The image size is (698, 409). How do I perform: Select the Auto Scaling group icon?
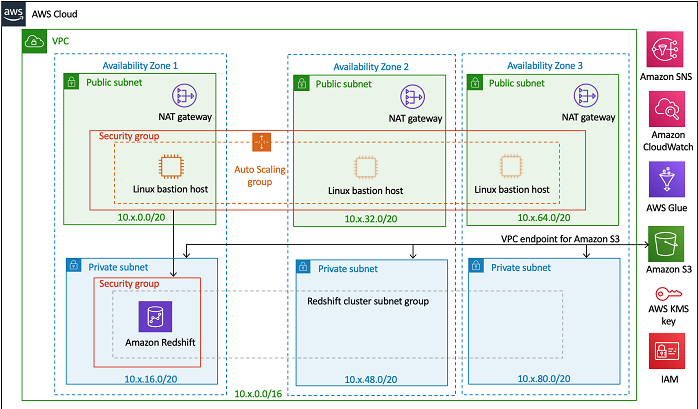pos(261,142)
